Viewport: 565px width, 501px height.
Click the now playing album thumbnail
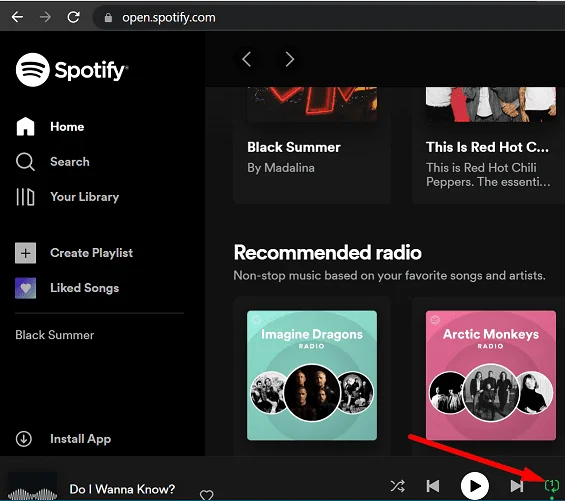click(x=32, y=486)
